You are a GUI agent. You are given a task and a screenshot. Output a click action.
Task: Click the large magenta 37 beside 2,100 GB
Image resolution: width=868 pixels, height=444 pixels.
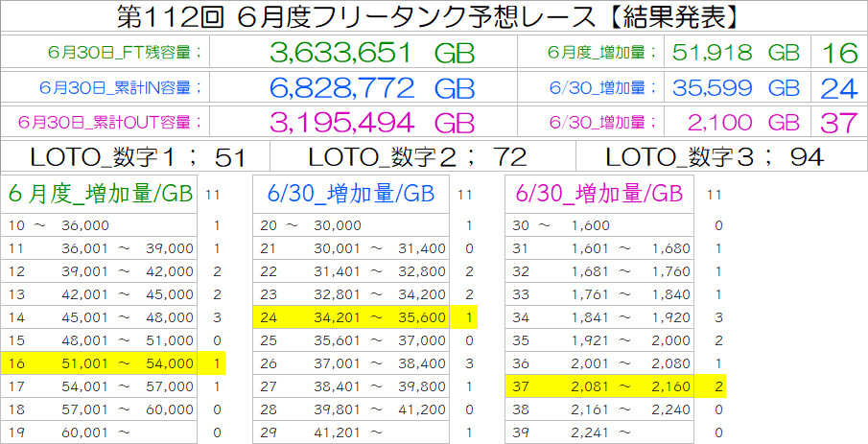(839, 123)
